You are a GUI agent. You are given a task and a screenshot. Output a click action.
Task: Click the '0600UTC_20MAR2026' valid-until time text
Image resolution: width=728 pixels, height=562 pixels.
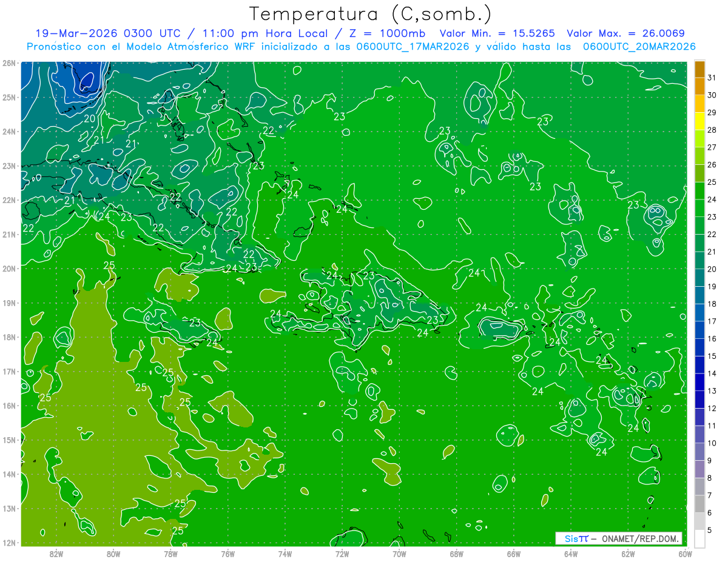pyautogui.click(x=639, y=47)
